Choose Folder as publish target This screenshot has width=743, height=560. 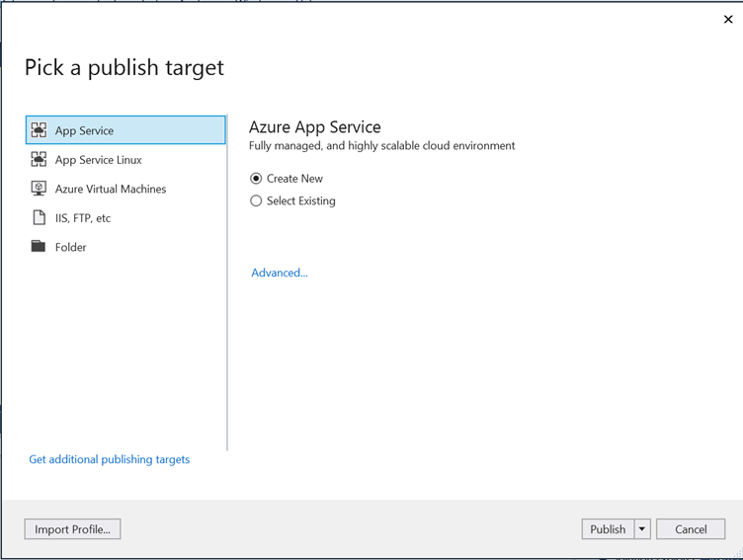click(x=125, y=247)
